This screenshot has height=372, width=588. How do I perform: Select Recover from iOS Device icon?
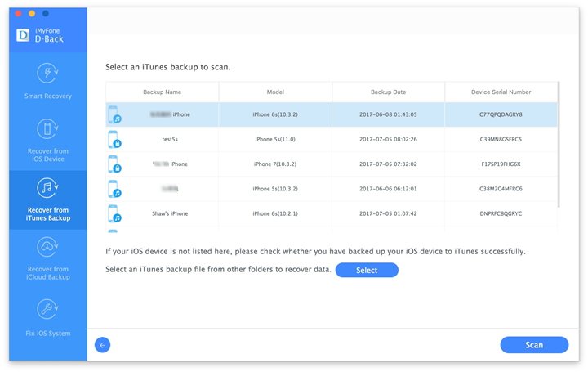47,128
